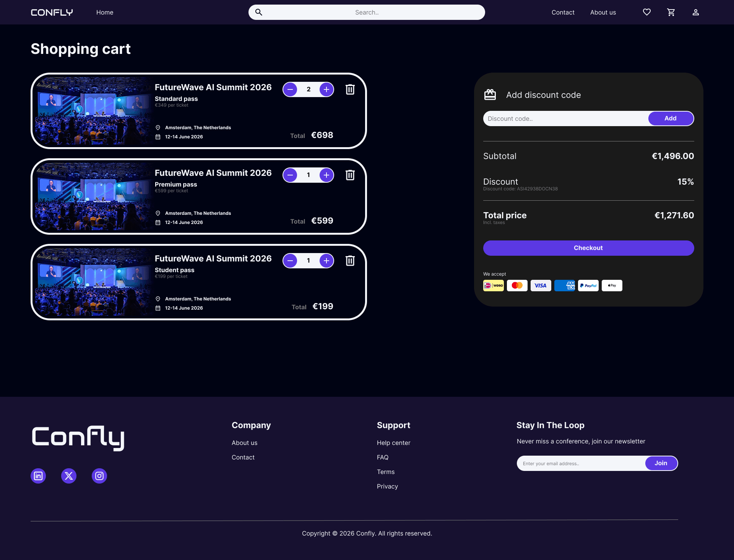Open the user account profile icon
Screen dimensions: 734x560
pyautogui.click(x=695, y=12)
